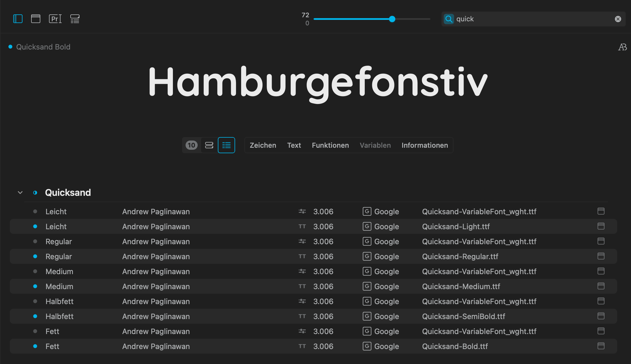Image resolution: width=631 pixels, height=364 pixels.
Task: Toggle activation of the Quicksand family
Action: point(35,193)
